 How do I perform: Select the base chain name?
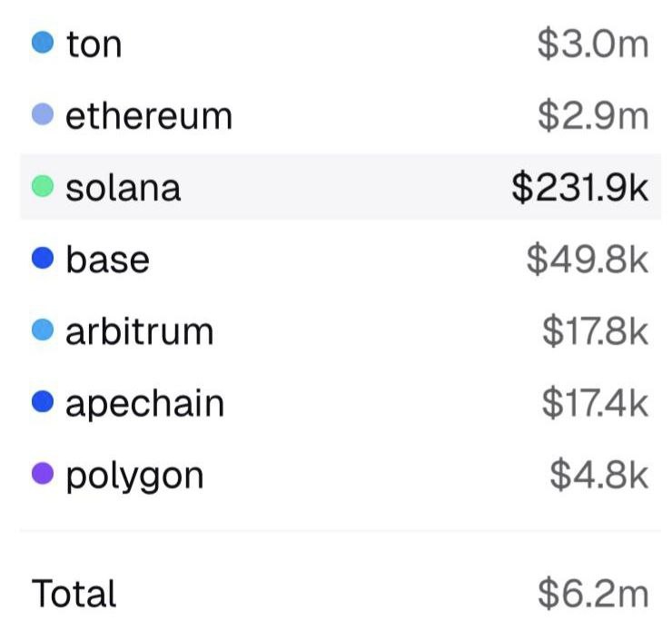click(107, 260)
